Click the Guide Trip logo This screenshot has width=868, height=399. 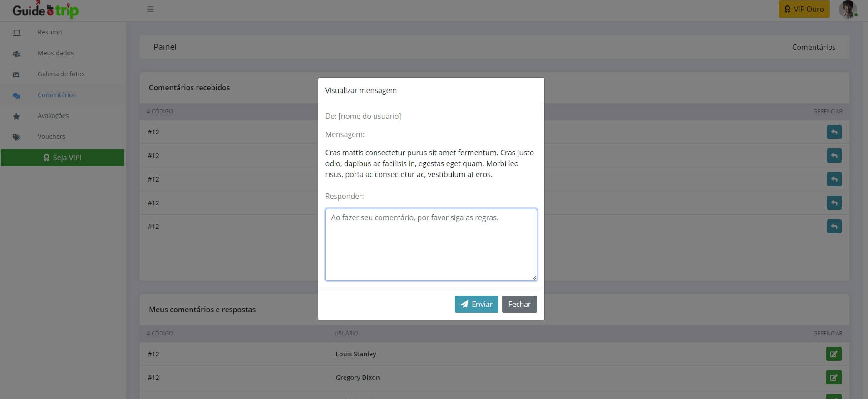pos(45,10)
